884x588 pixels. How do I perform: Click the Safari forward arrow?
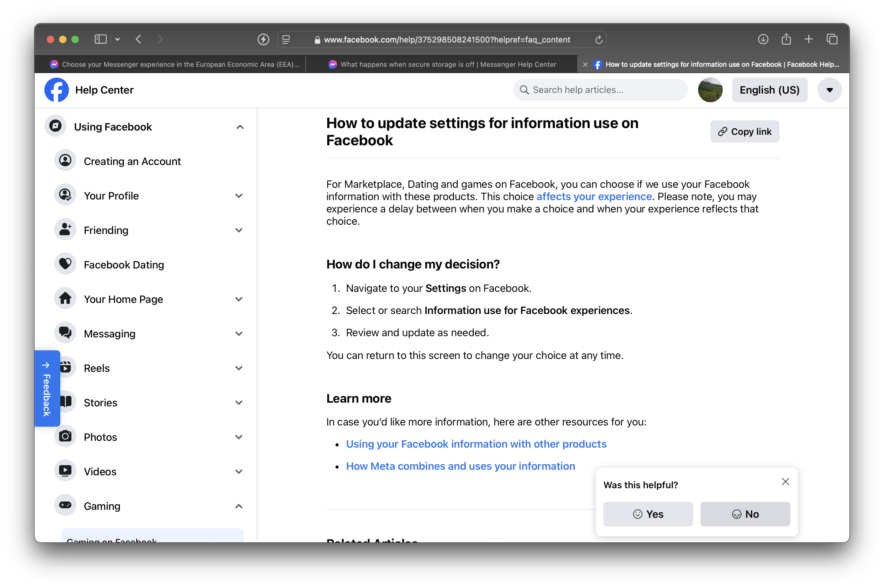[160, 39]
